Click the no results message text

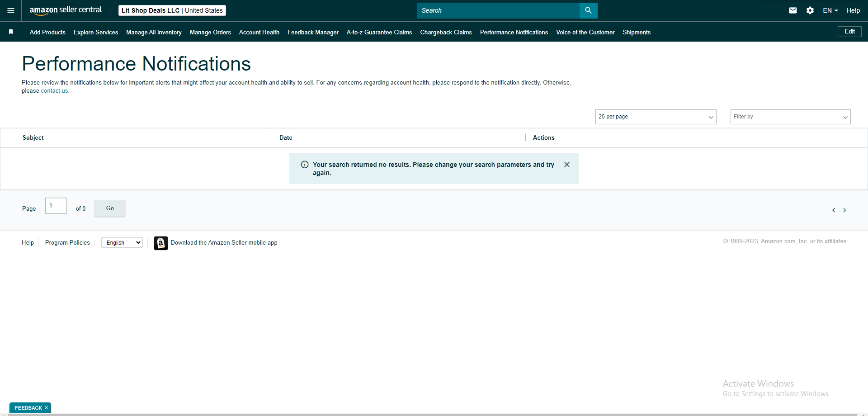coord(434,169)
